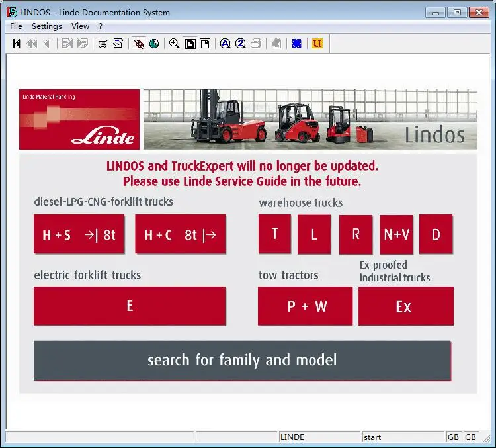Open the checklist notepad icon
Screen dimensions: 496x448
[118, 44]
